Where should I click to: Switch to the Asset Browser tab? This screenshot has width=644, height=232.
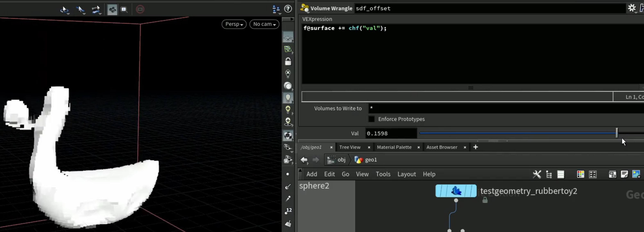coord(442,147)
